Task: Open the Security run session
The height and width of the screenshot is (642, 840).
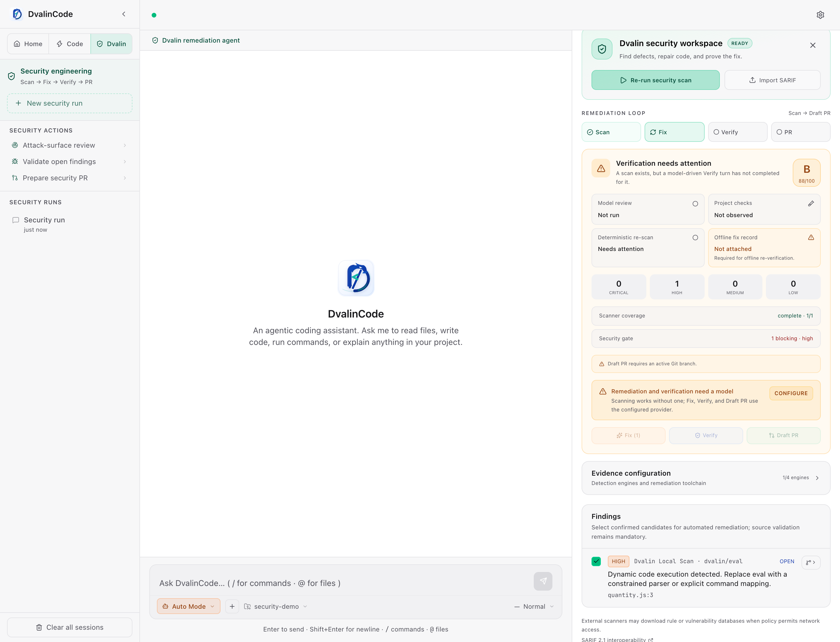Action: coord(70,224)
